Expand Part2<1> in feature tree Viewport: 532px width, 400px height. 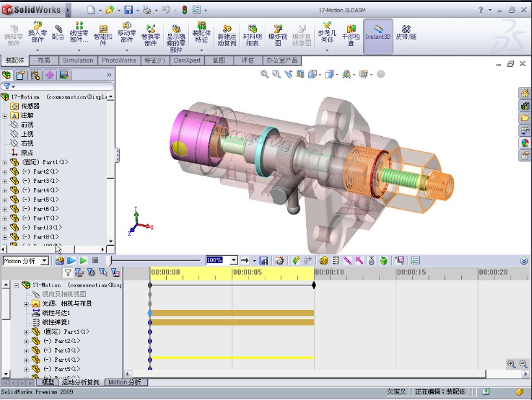(5, 172)
